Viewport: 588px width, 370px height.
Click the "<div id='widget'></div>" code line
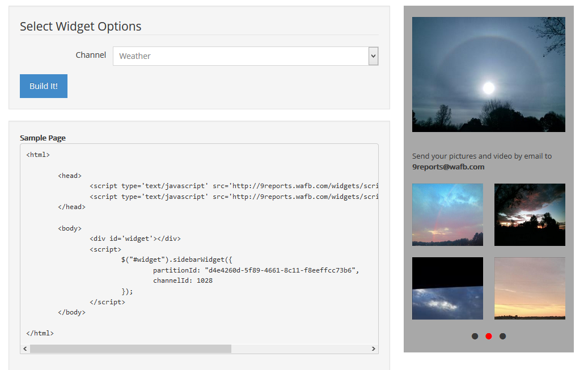[x=135, y=239]
